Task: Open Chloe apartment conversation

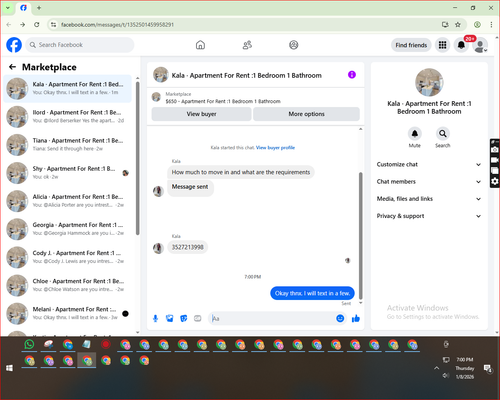Action: point(68,285)
